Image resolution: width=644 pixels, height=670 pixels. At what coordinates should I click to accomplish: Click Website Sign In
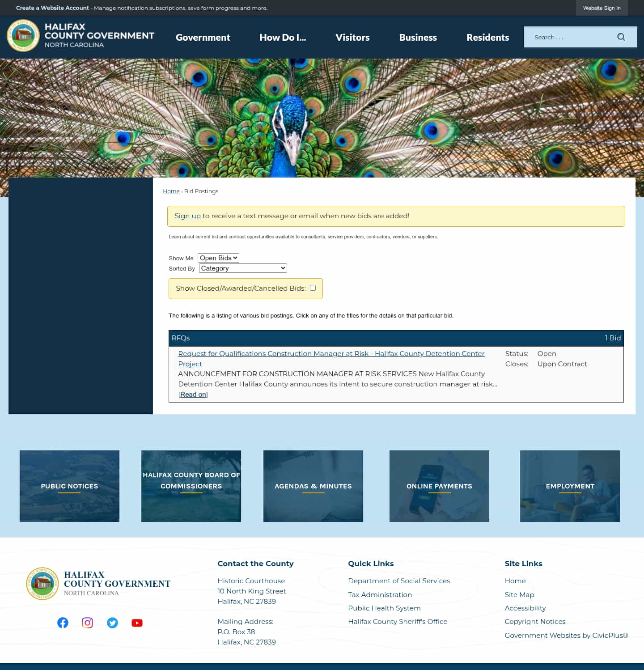(602, 8)
